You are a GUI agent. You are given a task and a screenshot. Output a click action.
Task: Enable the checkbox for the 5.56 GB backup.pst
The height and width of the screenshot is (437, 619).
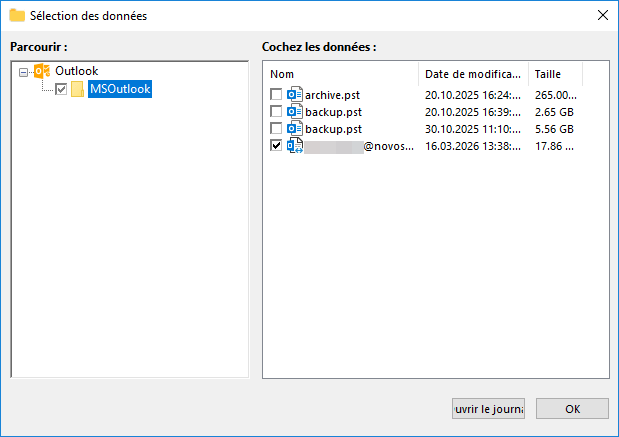click(277, 129)
